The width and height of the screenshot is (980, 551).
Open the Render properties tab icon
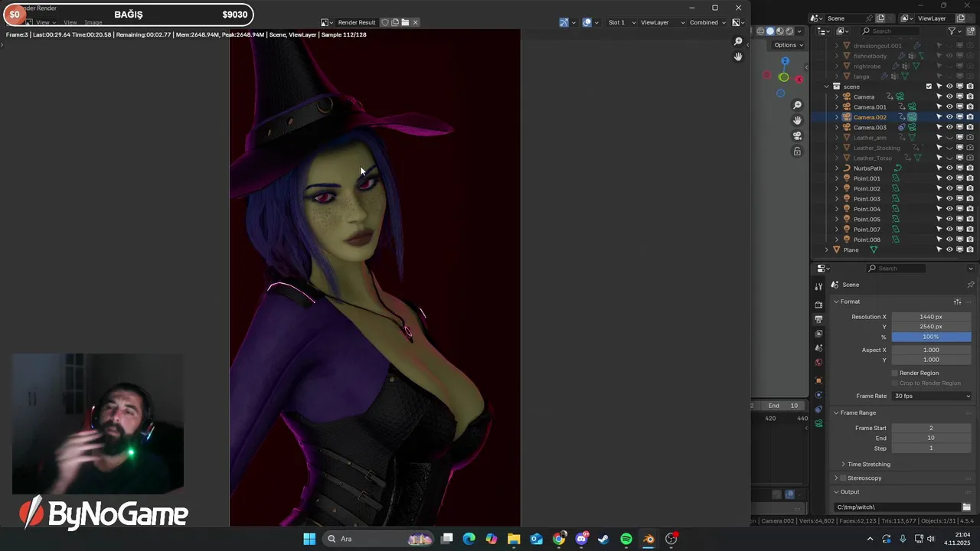tap(818, 304)
